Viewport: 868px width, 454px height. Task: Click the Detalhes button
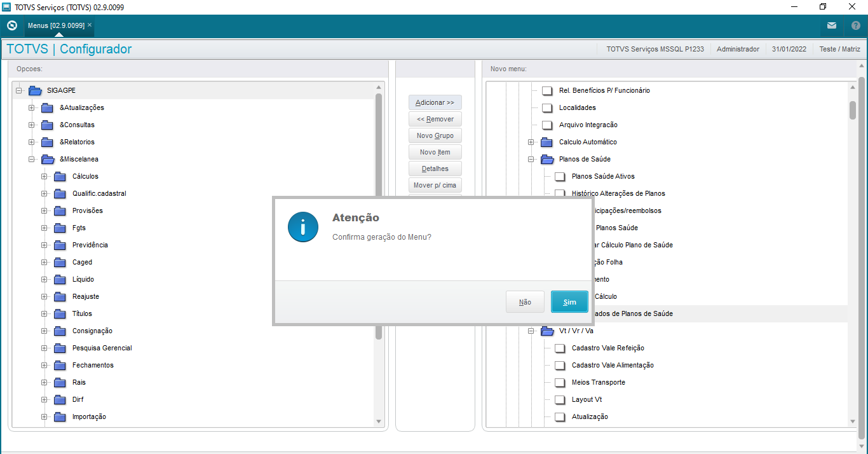pos(435,169)
